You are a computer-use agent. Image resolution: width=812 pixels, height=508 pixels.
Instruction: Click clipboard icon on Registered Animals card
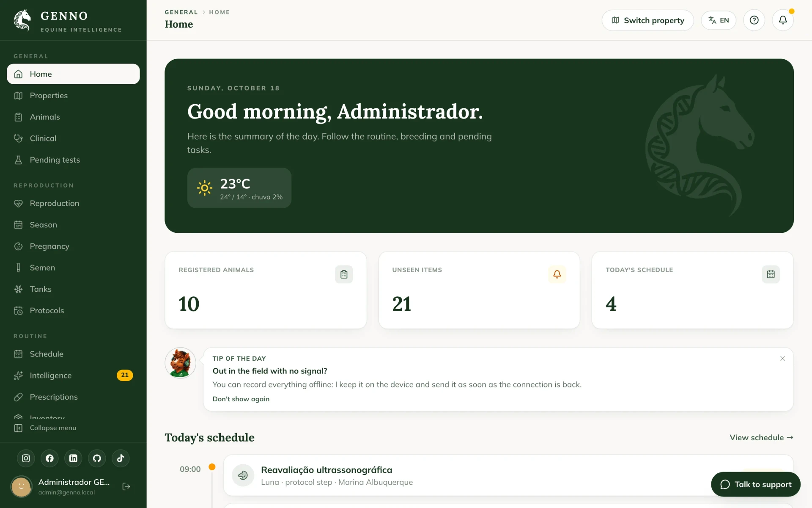pos(344,274)
